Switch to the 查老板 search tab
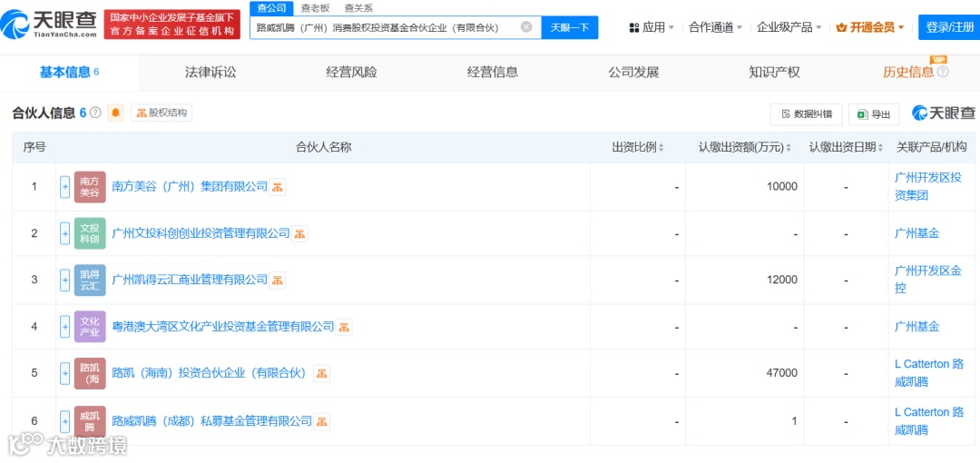The height and width of the screenshot is (463, 980). 315,8
